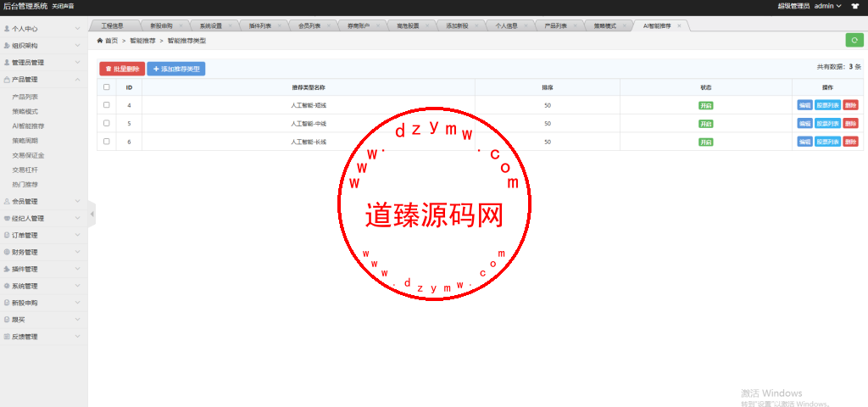
Task: Click the 个人中心 user icon in sidebar
Action: 7,28
